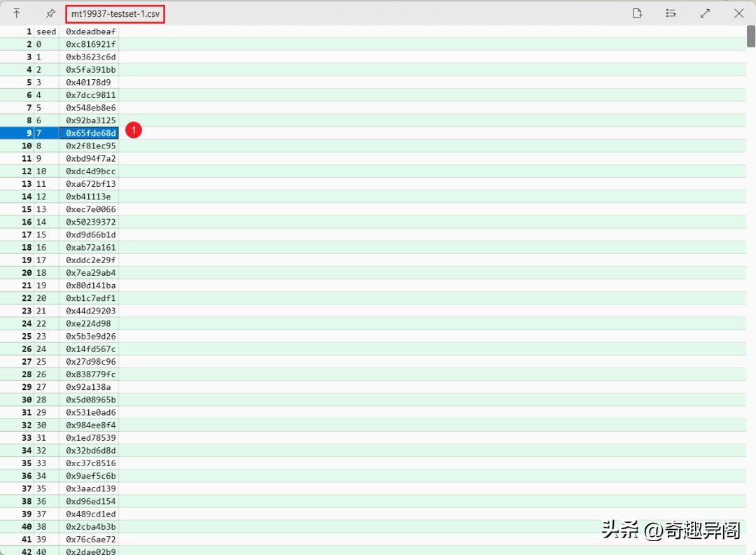Click the filename mt19937-testset-1.csv in title bar
Image resolution: width=756 pixels, height=555 pixels.
click(x=114, y=13)
